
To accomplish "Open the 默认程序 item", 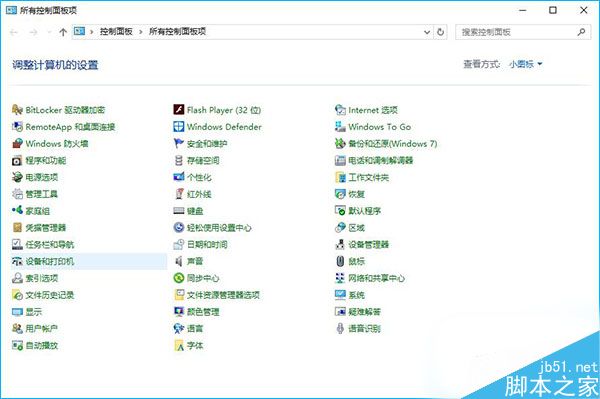I will click(x=358, y=211).
